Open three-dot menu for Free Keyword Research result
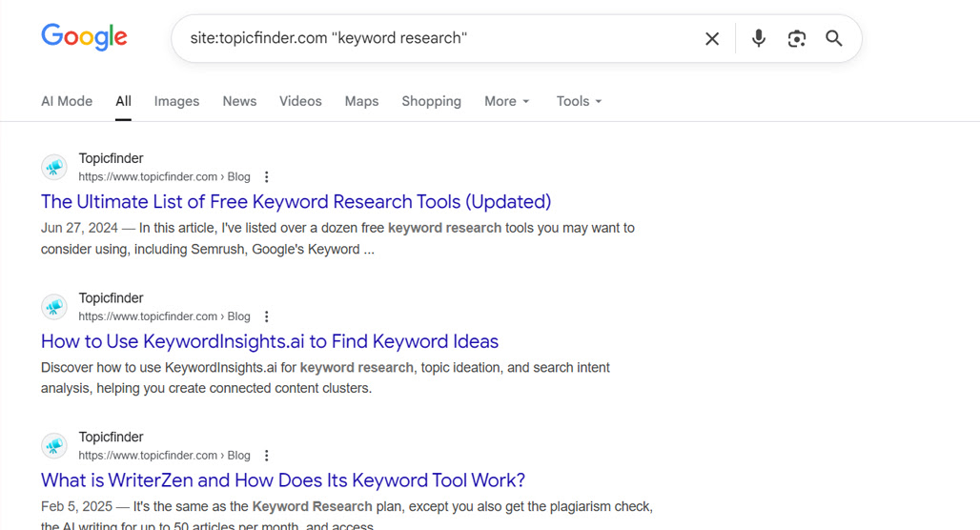Image resolution: width=980 pixels, height=530 pixels. click(x=266, y=177)
